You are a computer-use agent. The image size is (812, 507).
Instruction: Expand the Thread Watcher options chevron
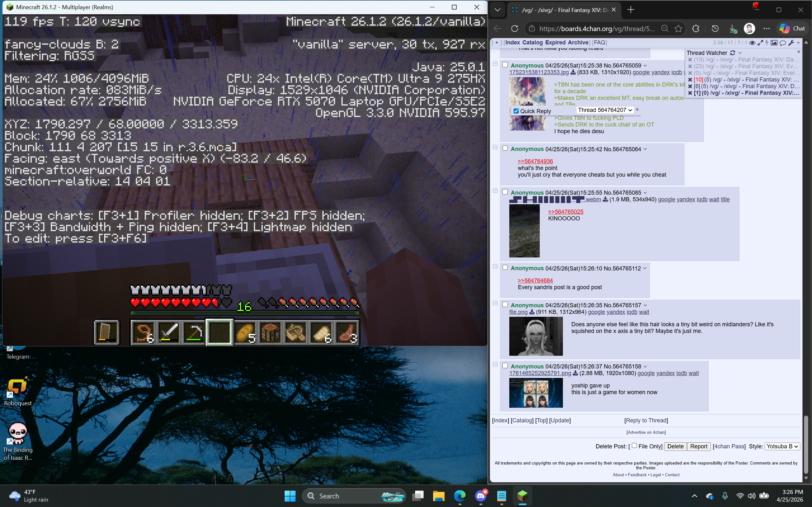[740, 53]
